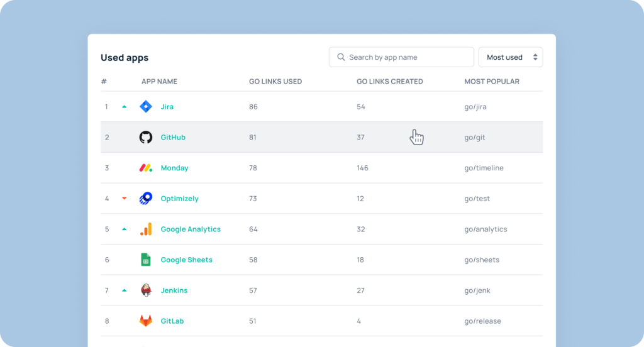
Task: Click the GitHub octocat icon
Action: (146, 137)
